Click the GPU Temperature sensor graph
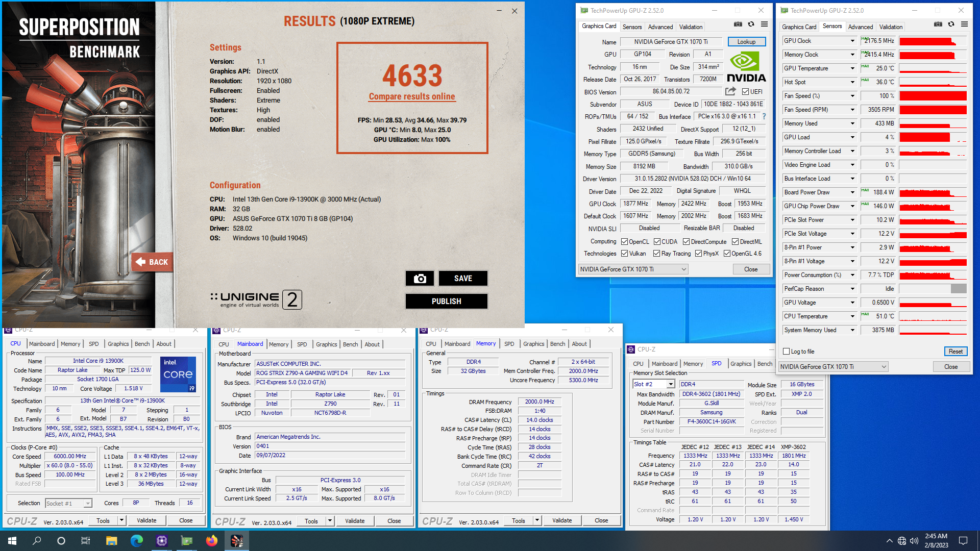Screen dimensions: 980x551 pyautogui.click(x=933, y=68)
